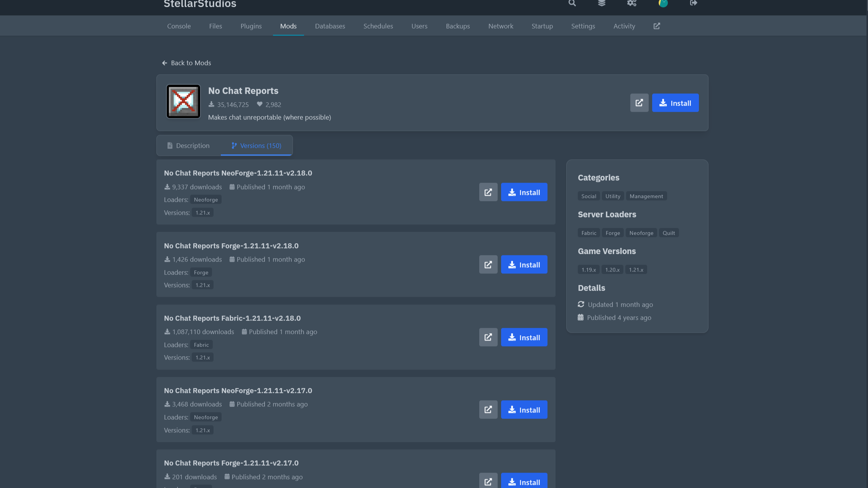Open external link for Forge-1.21.11-v2.18.0
This screenshot has width=868, height=488.
pyautogui.click(x=488, y=265)
